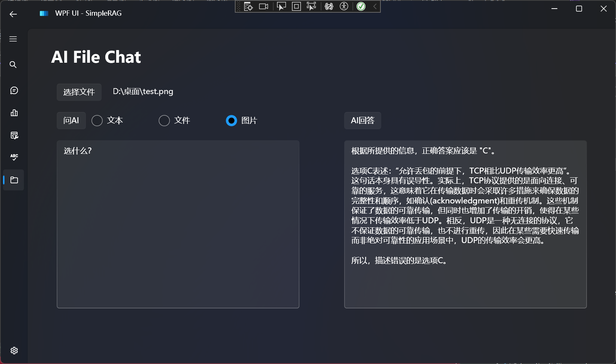Select the folder file chat sidebar item

14,180
